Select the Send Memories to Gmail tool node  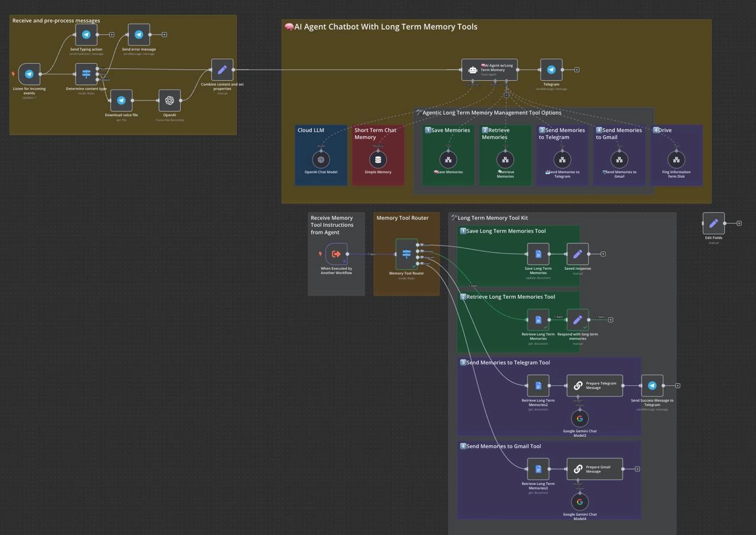tap(619, 159)
